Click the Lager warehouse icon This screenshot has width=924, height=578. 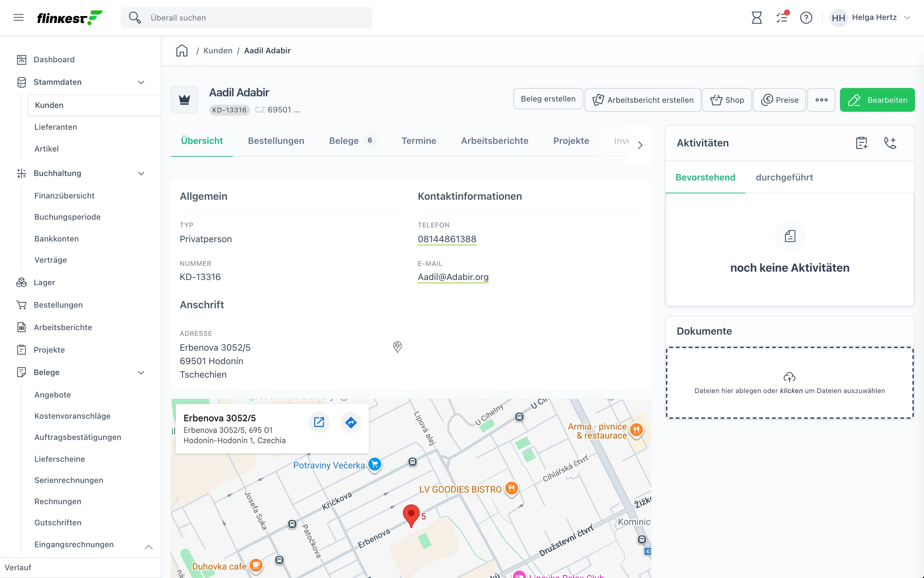click(21, 283)
